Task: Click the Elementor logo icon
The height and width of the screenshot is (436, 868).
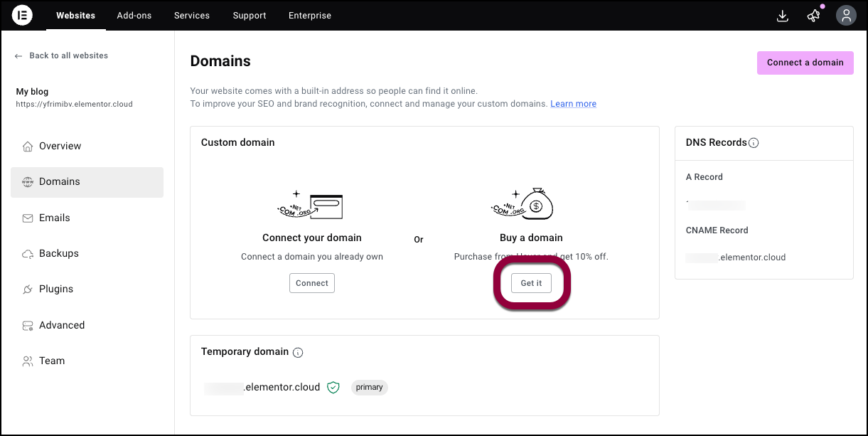Action: click(x=22, y=15)
